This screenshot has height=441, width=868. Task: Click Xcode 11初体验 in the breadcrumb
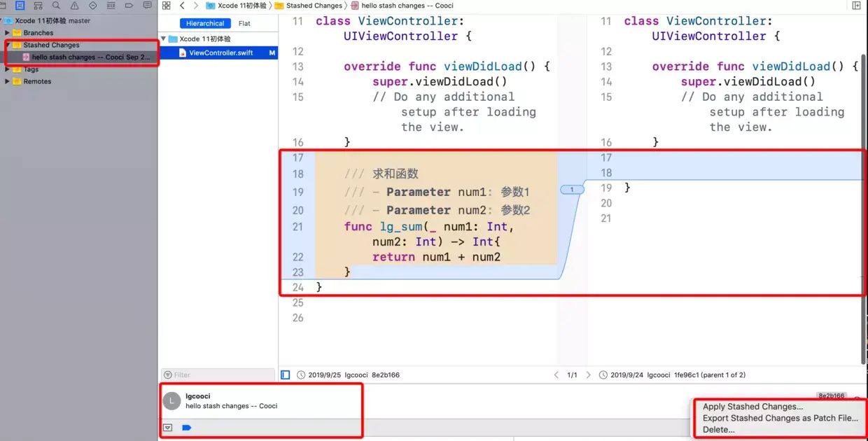click(x=236, y=6)
